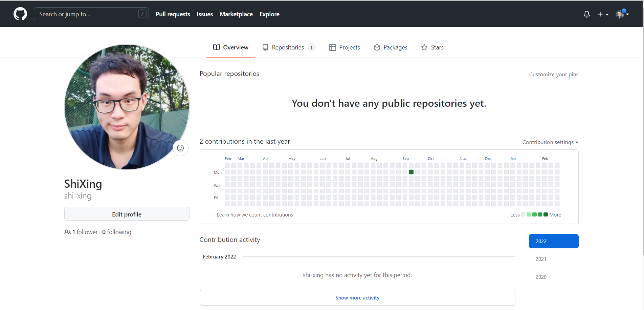Click the followers people icon
Viewport: 644px width, 310px height.
67,232
